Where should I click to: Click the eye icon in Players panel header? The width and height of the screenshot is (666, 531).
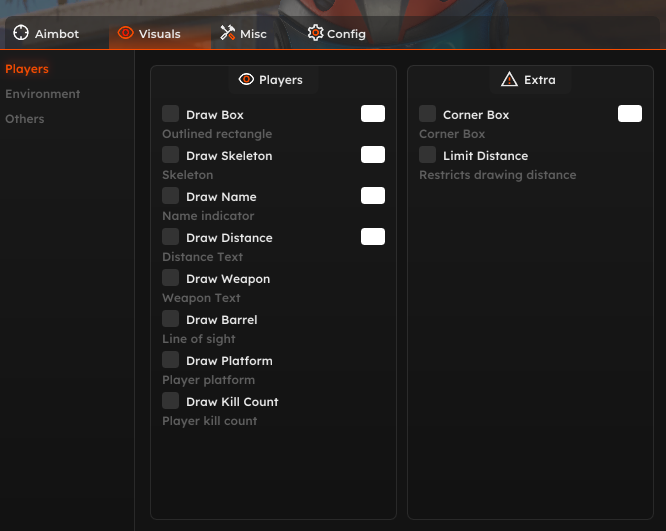[x=246, y=80]
